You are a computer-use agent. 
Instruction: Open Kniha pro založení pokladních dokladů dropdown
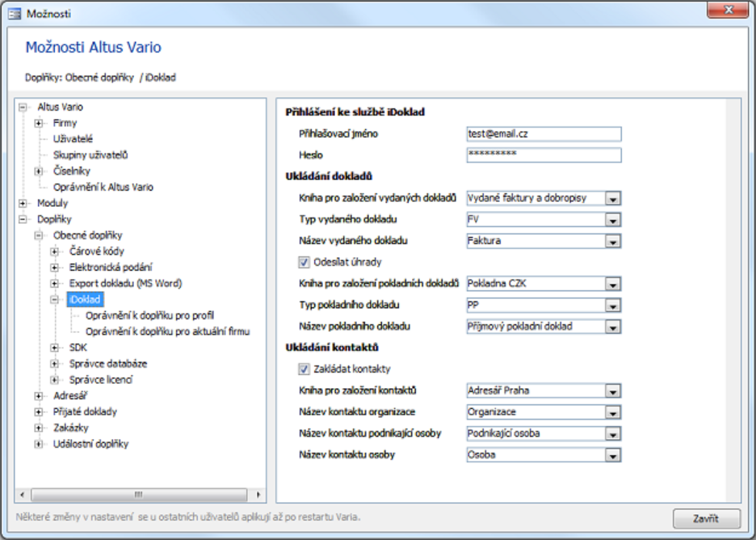coord(613,284)
